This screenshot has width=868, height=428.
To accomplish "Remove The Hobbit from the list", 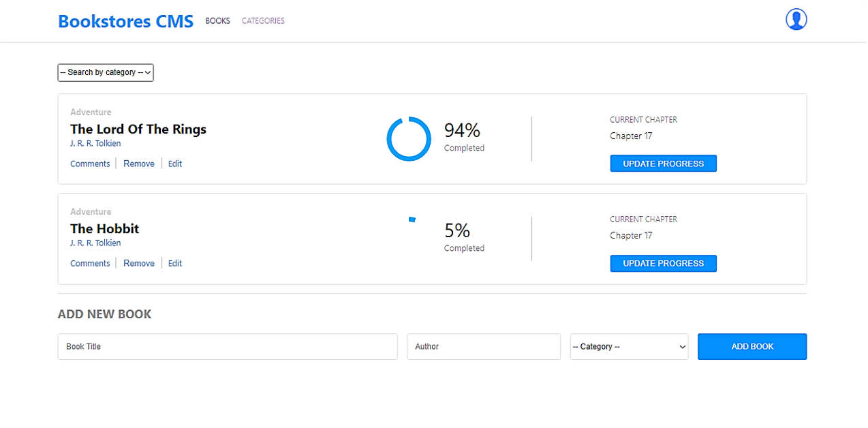I will 138,262.
